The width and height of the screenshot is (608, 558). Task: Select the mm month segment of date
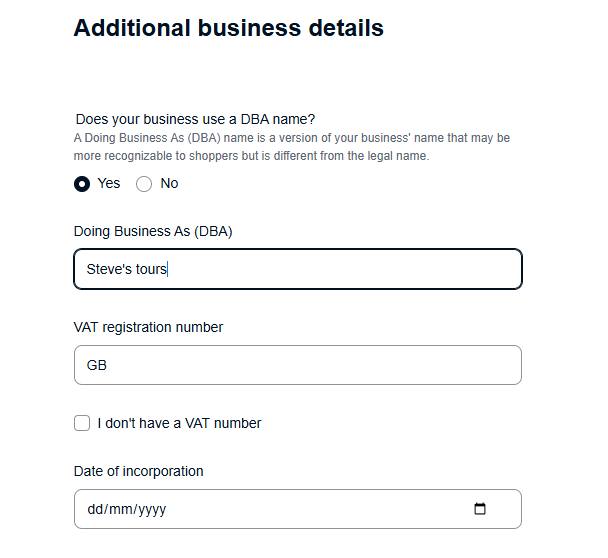(120, 509)
